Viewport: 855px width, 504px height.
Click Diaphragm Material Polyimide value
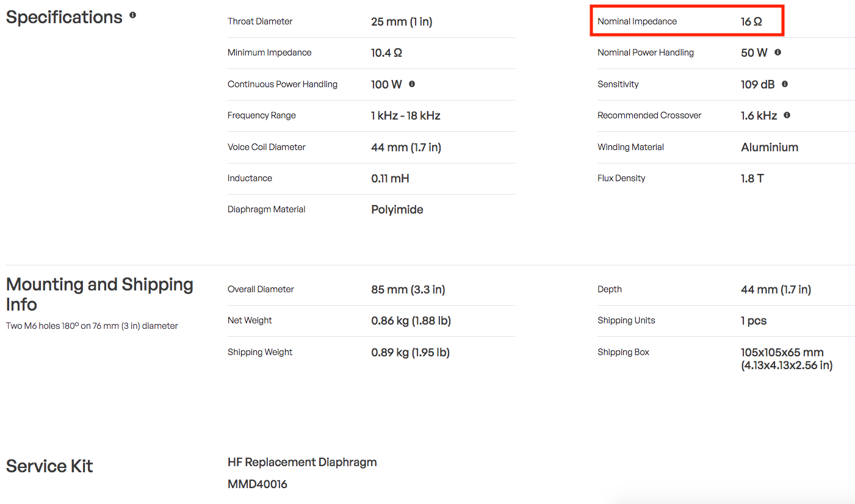(397, 210)
